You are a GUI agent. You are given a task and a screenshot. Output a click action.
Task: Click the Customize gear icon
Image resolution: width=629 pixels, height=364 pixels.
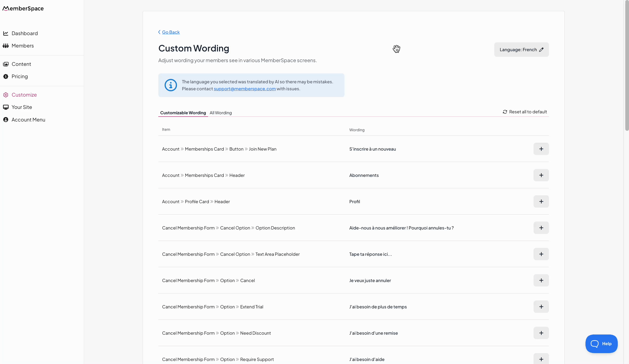pyautogui.click(x=6, y=95)
